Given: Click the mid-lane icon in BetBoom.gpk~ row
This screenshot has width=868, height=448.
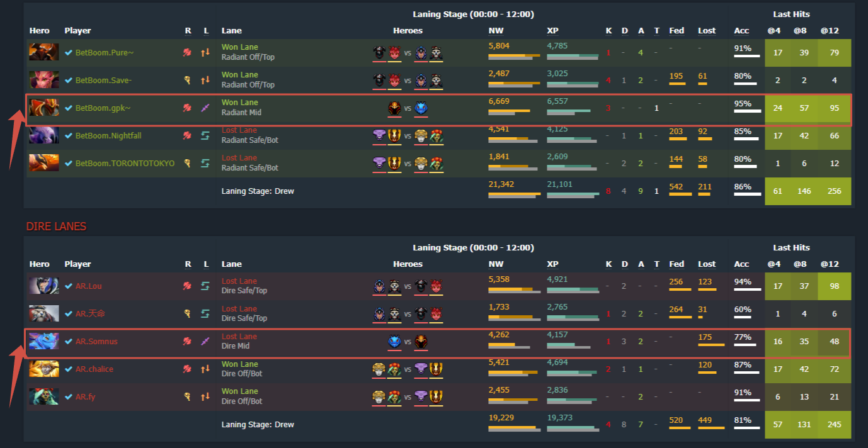Looking at the screenshot, I should click(x=205, y=108).
